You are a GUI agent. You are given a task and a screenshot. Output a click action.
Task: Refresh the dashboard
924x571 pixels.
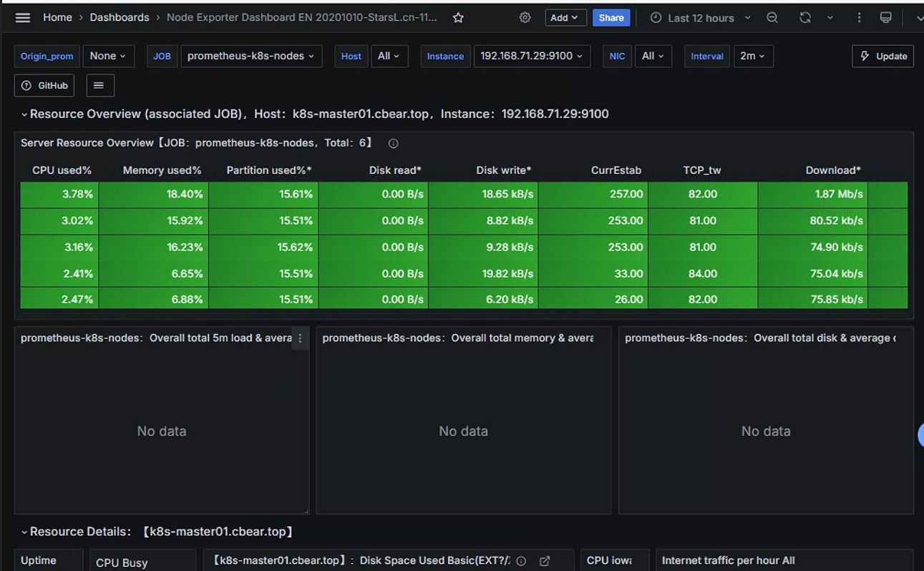tap(805, 18)
